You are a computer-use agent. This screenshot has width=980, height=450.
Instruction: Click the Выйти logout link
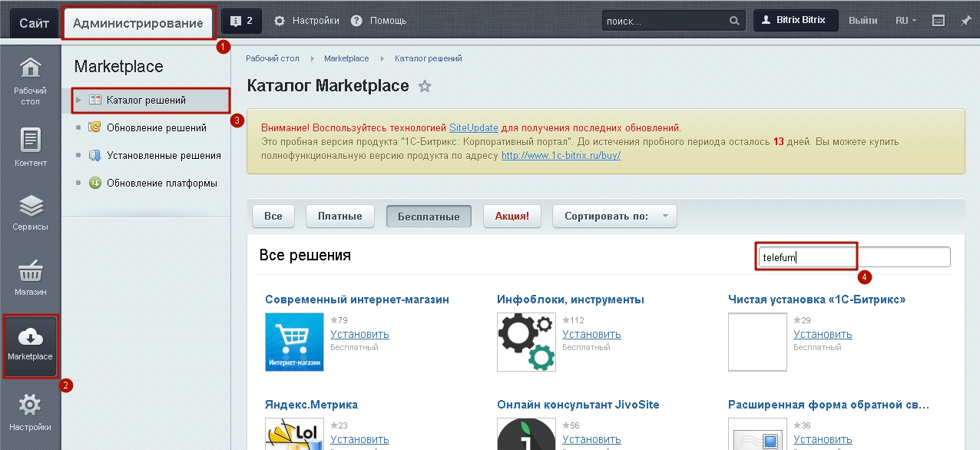tap(863, 21)
